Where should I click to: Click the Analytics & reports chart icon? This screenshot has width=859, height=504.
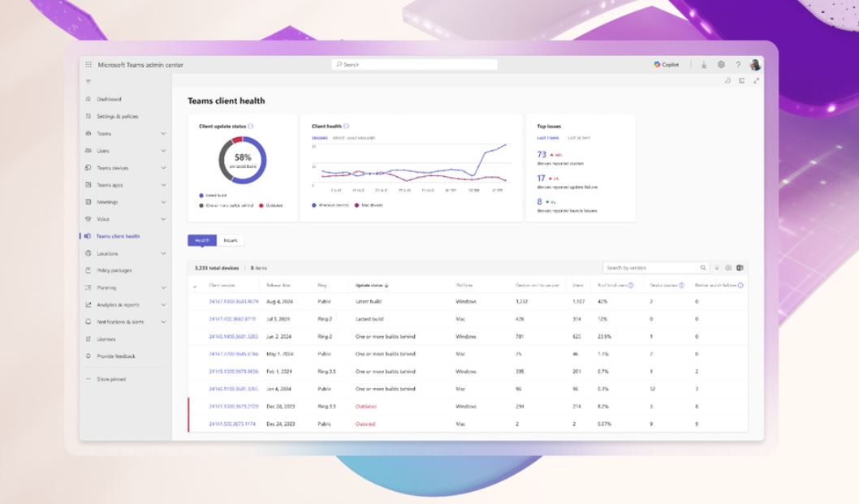(88, 304)
